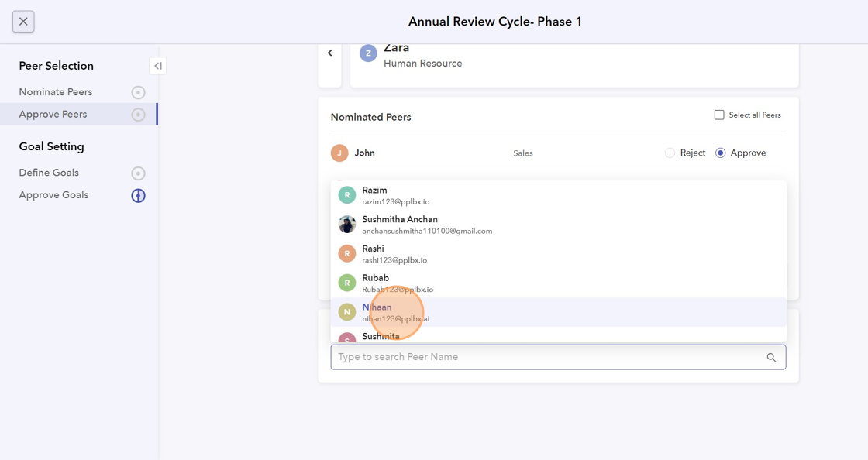Image resolution: width=868 pixels, height=460 pixels.
Task: Click Sushmitha Anchan's profile photo
Action: (x=347, y=225)
